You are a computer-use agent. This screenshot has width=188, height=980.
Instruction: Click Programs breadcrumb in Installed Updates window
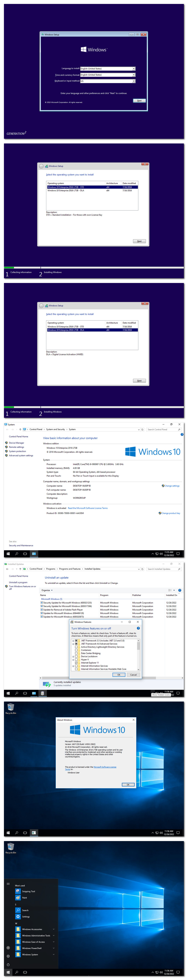click(51, 569)
